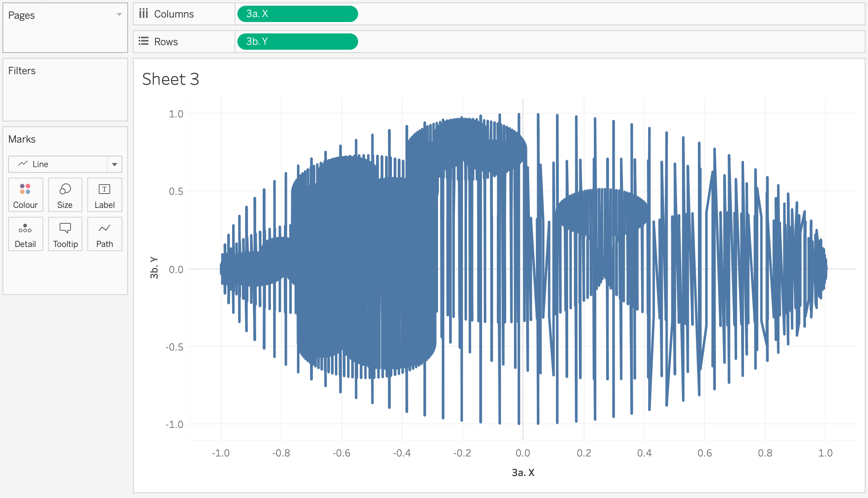Screen dimensions: 868x498
Task: Open the Tooltip marks card
Action: click(65, 234)
